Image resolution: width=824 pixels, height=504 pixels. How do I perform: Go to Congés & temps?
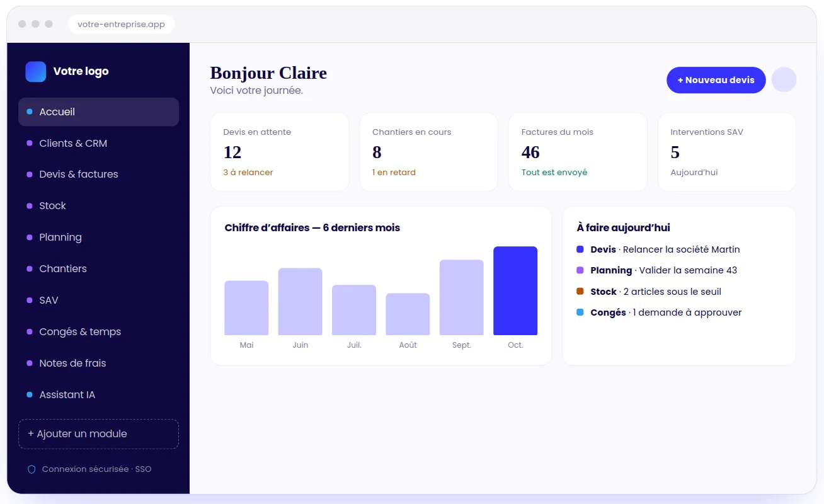[x=98, y=332]
